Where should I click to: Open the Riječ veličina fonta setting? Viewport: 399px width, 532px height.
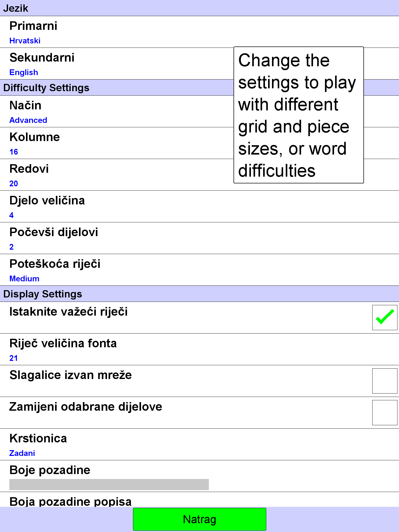coord(199,349)
